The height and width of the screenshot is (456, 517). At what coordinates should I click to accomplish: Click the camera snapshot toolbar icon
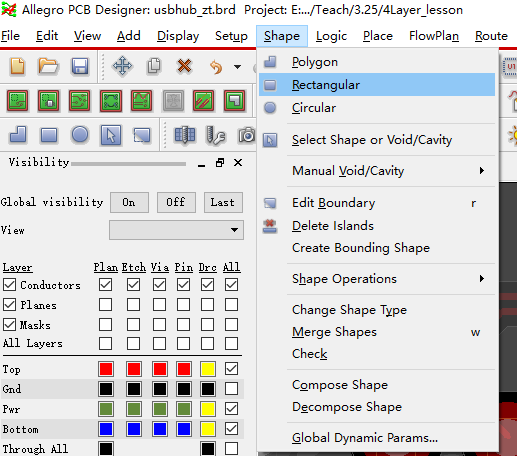coord(247,135)
